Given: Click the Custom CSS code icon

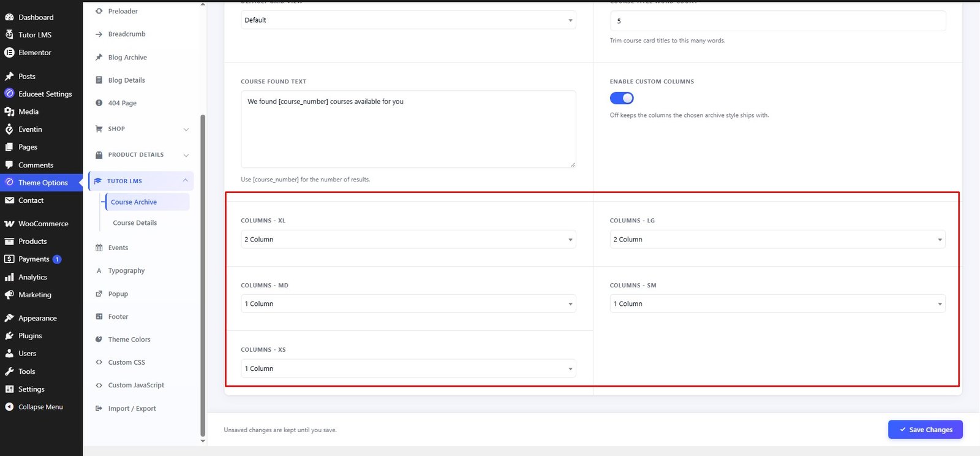Looking at the screenshot, I should [x=99, y=362].
